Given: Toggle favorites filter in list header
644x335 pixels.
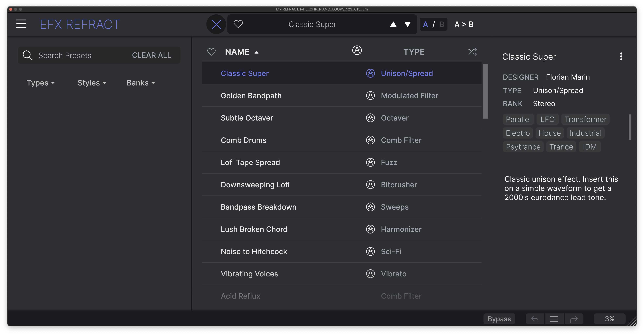Looking at the screenshot, I should (211, 52).
